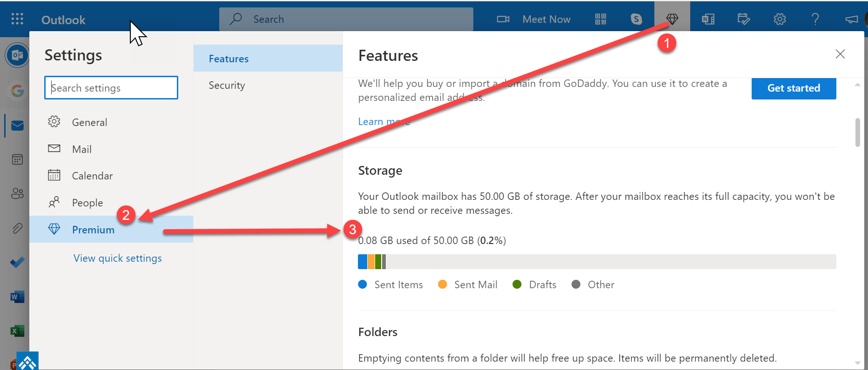The image size is (868, 370).
Task: Open Mail in the left app rail
Action: [17, 126]
